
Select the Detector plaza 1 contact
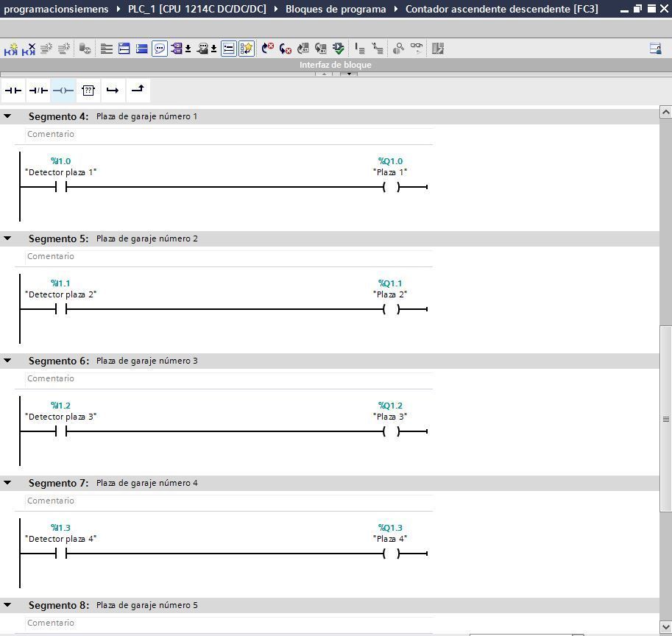point(61,187)
